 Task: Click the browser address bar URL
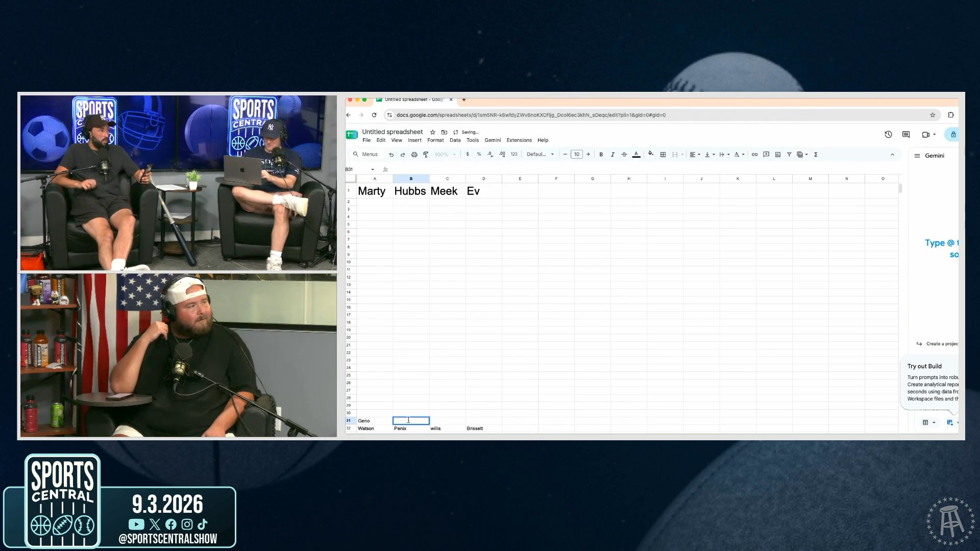point(531,115)
